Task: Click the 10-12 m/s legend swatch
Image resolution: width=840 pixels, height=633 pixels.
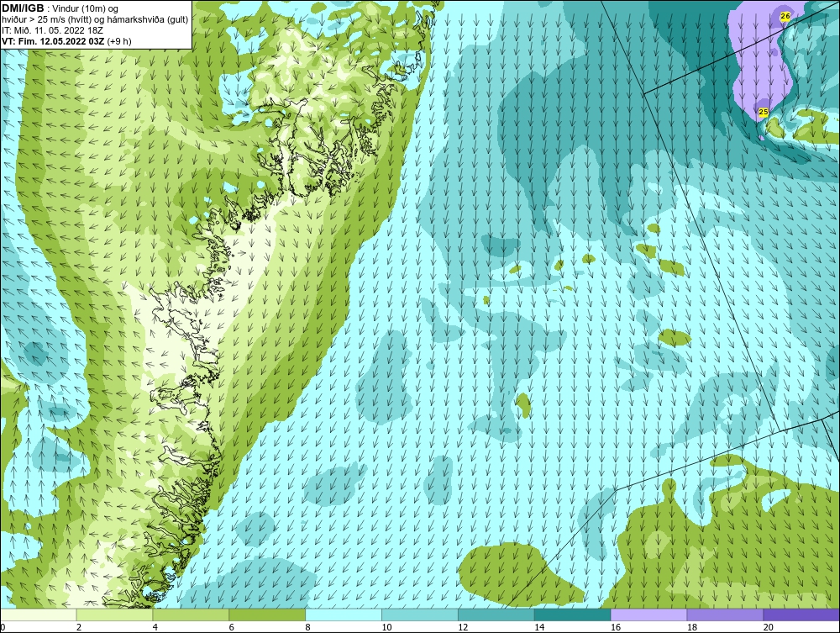Action: click(420, 615)
